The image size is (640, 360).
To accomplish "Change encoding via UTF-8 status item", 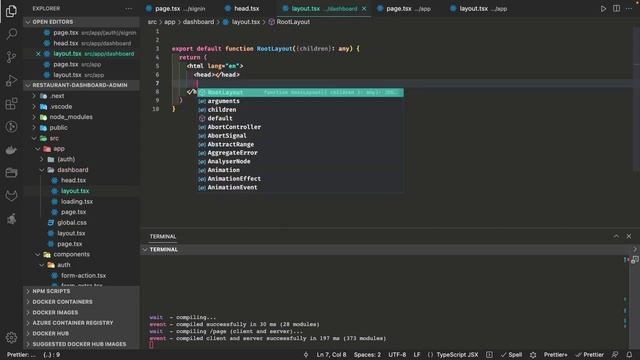I will pyautogui.click(x=397, y=355).
